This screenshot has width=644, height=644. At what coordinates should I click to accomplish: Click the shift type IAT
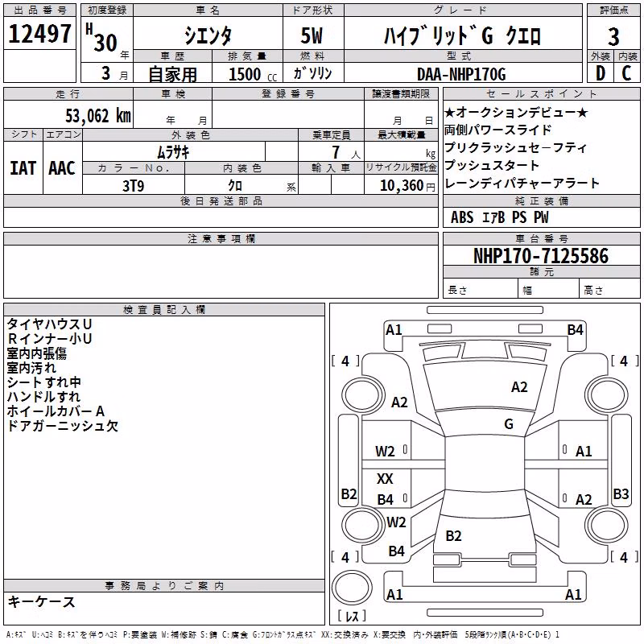[23, 168]
